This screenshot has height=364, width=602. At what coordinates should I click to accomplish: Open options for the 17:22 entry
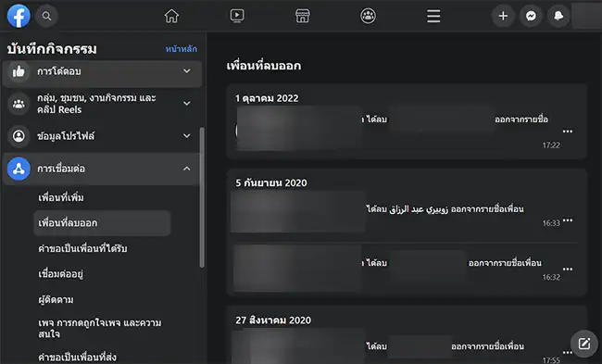pos(568,132)
